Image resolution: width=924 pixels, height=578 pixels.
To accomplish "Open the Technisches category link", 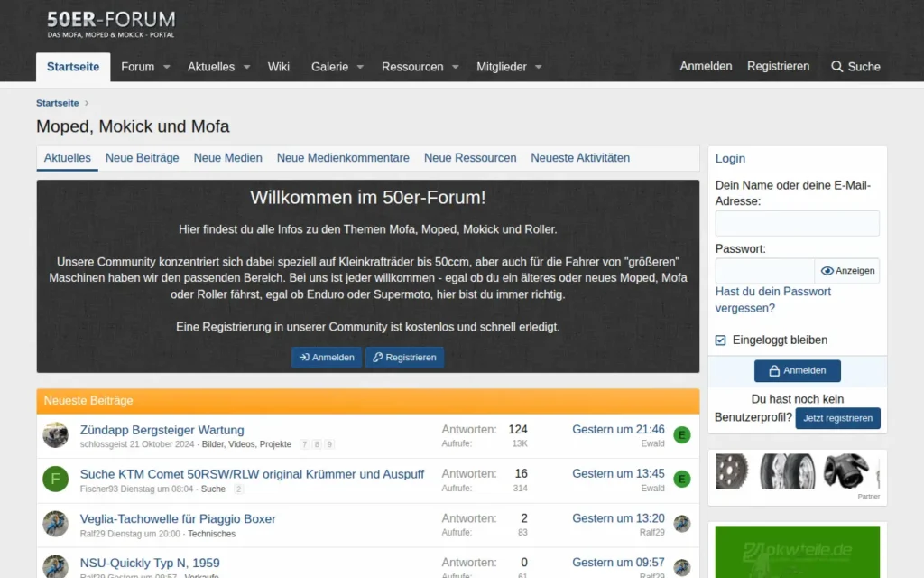I will click(x=211, y=534).
